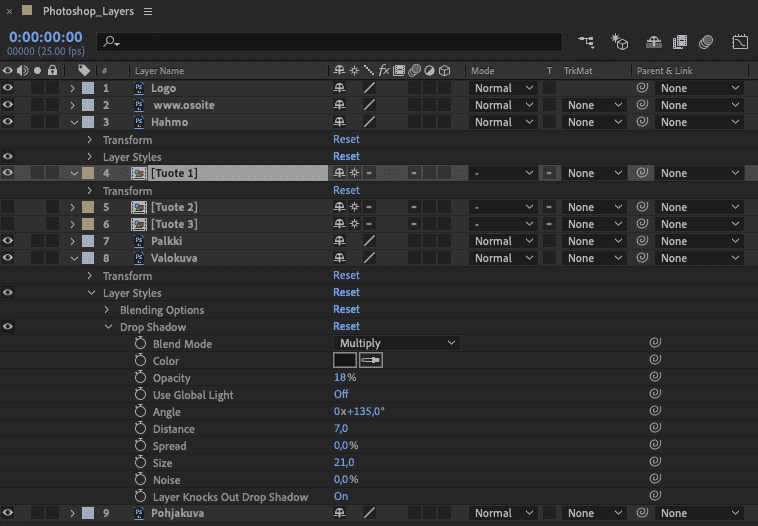Open the Graph Editor icon
The image size is (758, 526).
point(740,42)
